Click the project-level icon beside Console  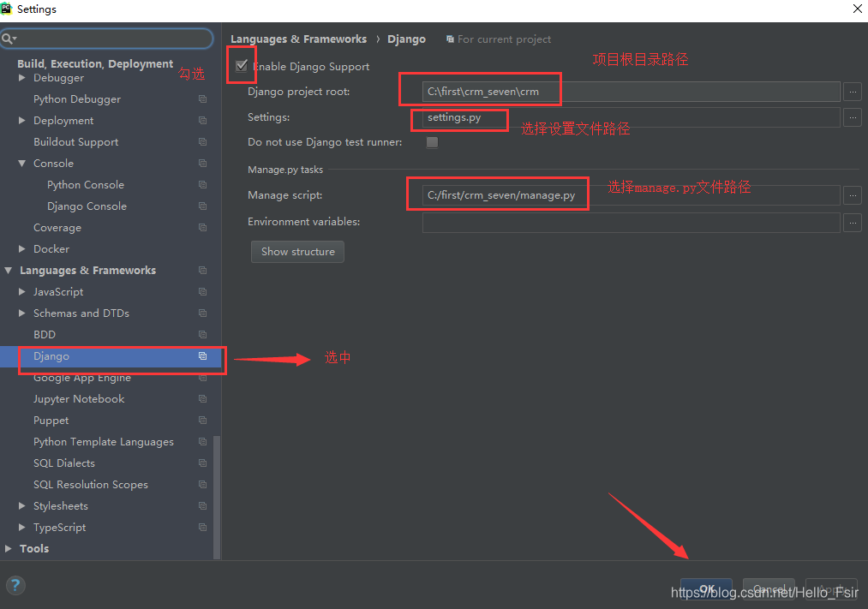[x=202, y=164]
